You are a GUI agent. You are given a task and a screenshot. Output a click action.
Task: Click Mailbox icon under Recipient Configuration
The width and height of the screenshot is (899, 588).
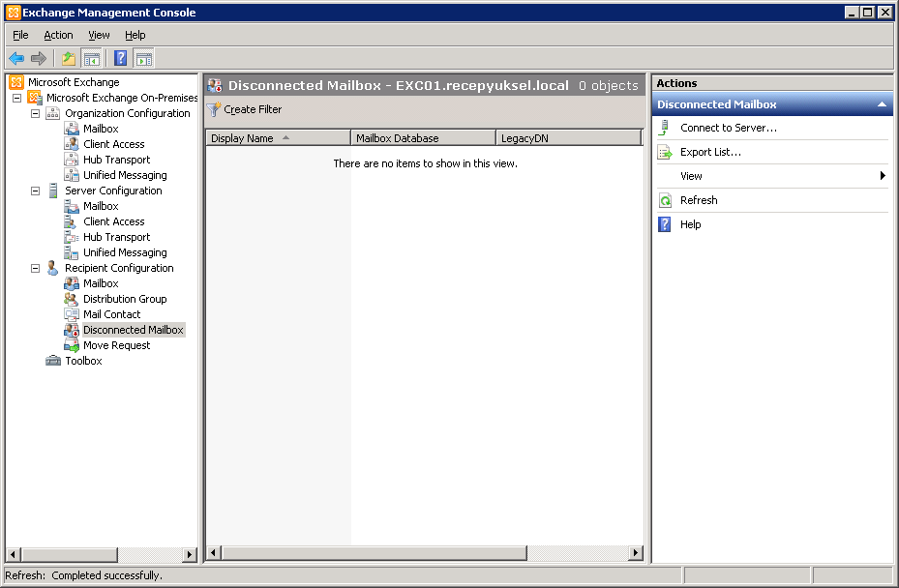point(71,283)
